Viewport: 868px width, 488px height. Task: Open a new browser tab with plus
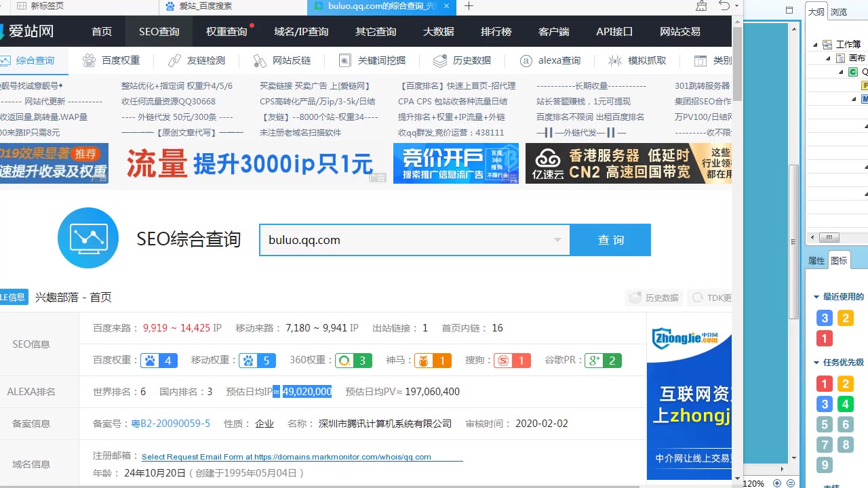(x=469, y=6)
